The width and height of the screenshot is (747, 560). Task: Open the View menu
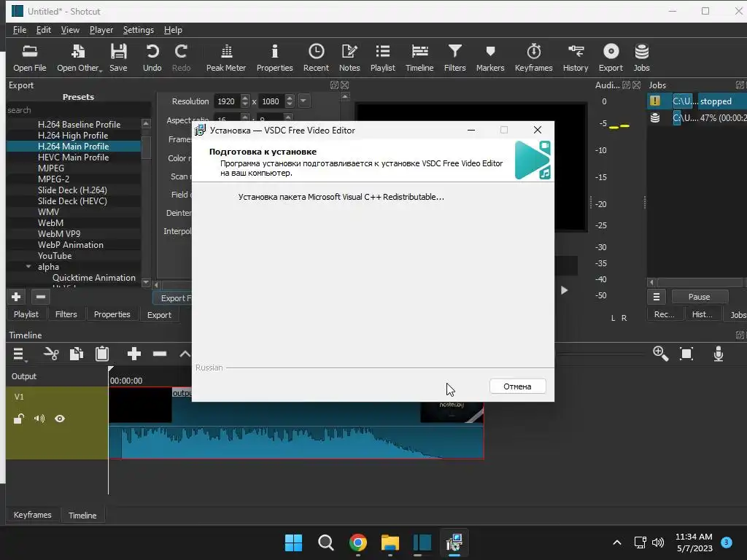click(x=70, y=30)
